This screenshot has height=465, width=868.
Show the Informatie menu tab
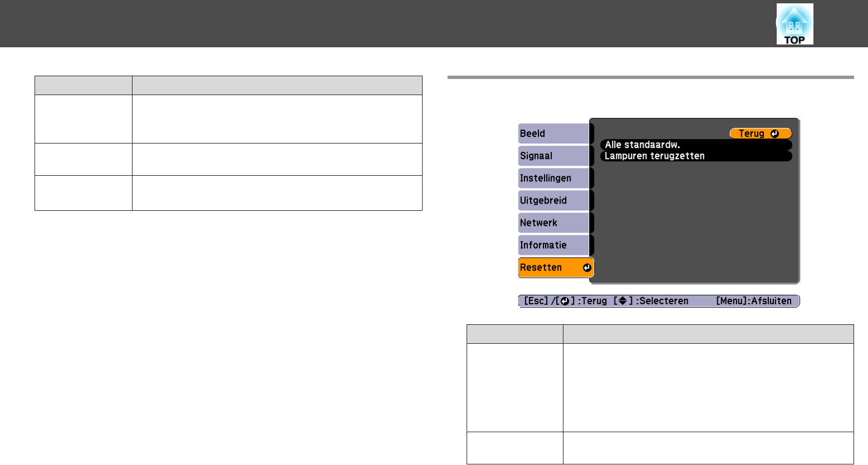pos(553,245)
